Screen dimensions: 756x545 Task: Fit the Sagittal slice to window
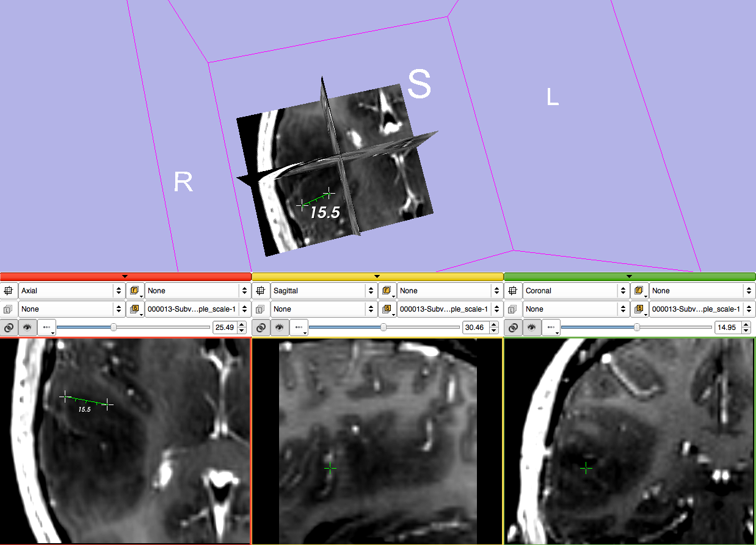coord(261,291)
